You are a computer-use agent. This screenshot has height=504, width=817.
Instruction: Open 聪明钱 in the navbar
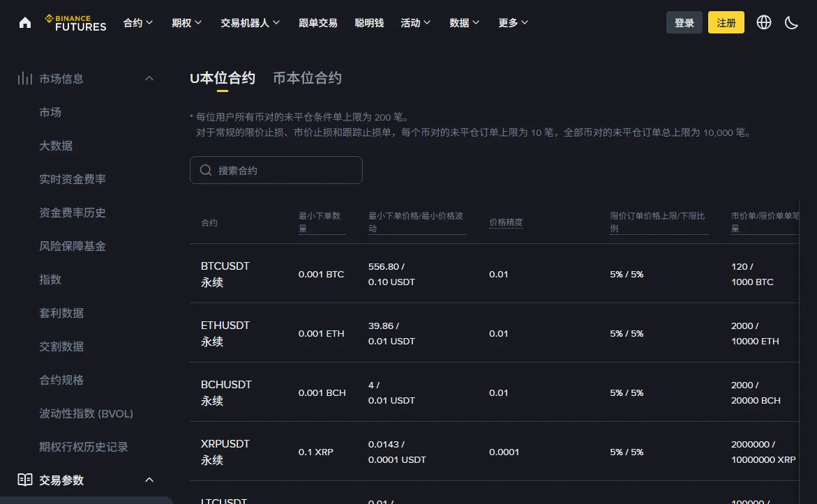369,22
